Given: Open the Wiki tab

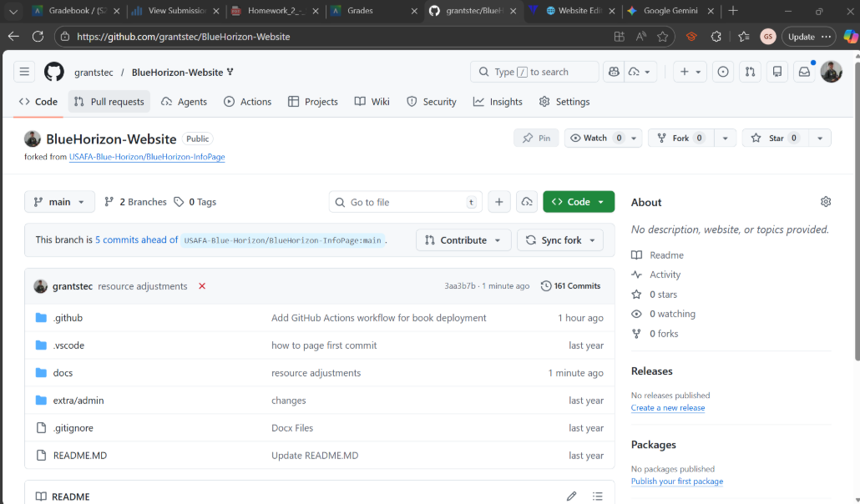Looking at the screenshot, I should pos(372,102).
